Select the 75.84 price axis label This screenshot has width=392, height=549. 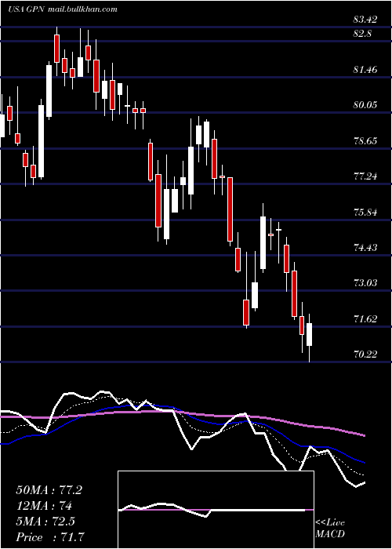(365, 213)
